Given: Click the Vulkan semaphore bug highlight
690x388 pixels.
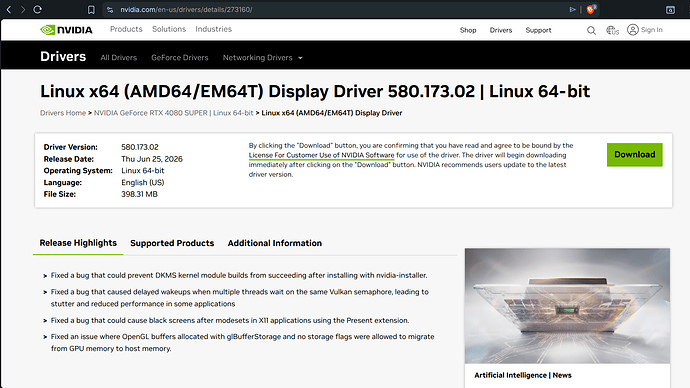Looking at the screenshot, I should (239, 298).
